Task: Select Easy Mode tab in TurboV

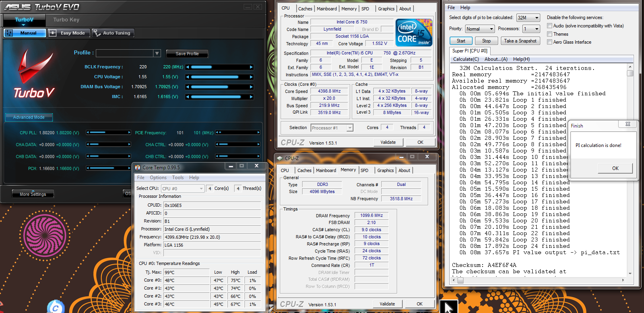Action: point(69,33)
